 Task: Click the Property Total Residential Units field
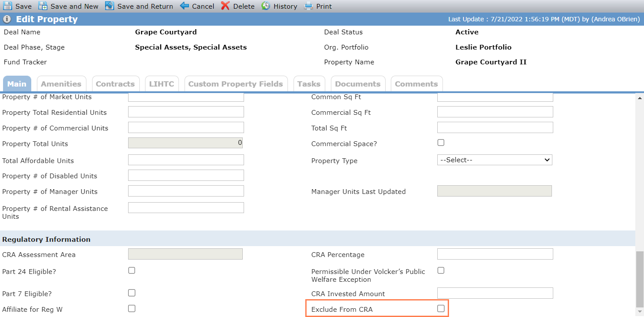[x=186, y=112]
